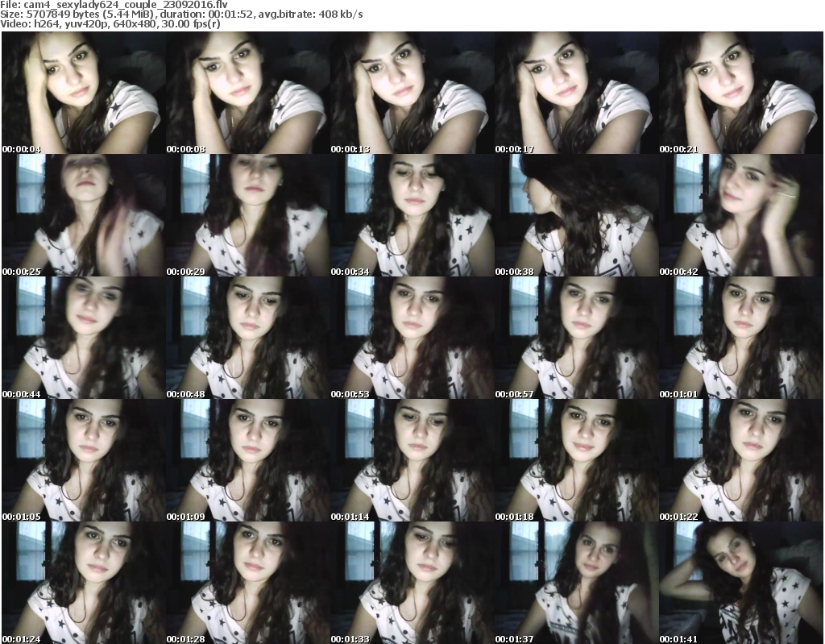Click the size and duration info line
Screen dimensions: 825x644
point(181,15)
